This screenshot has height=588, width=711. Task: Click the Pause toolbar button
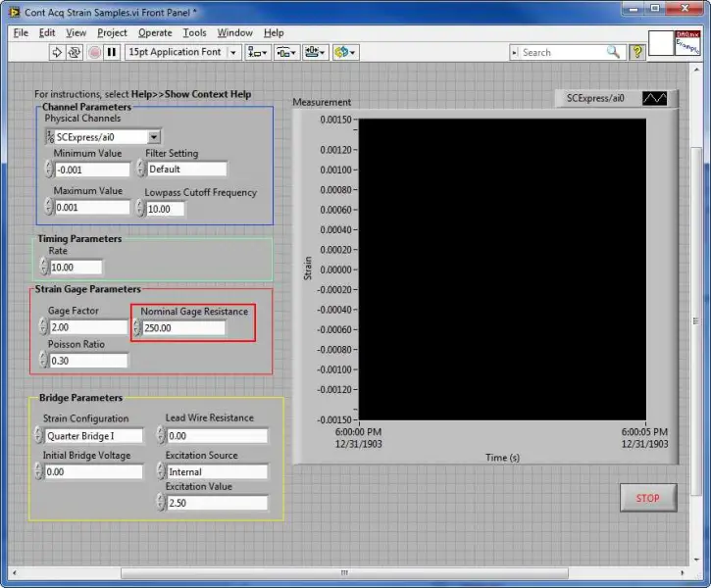click(112, 53)
